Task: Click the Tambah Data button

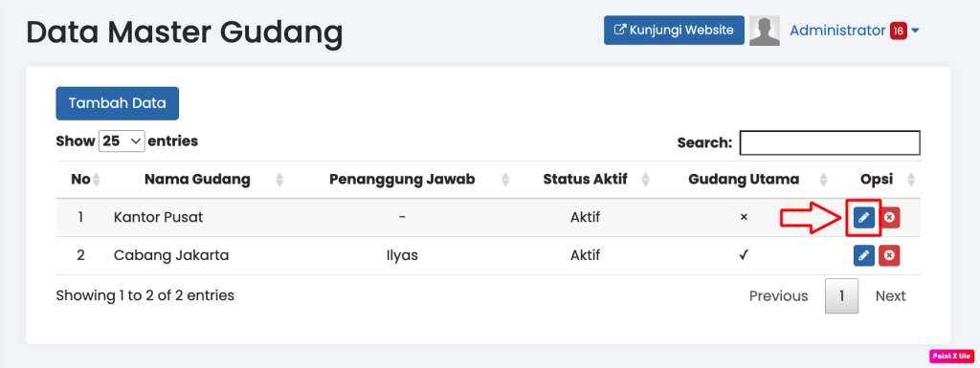Action: pos(118,103)
